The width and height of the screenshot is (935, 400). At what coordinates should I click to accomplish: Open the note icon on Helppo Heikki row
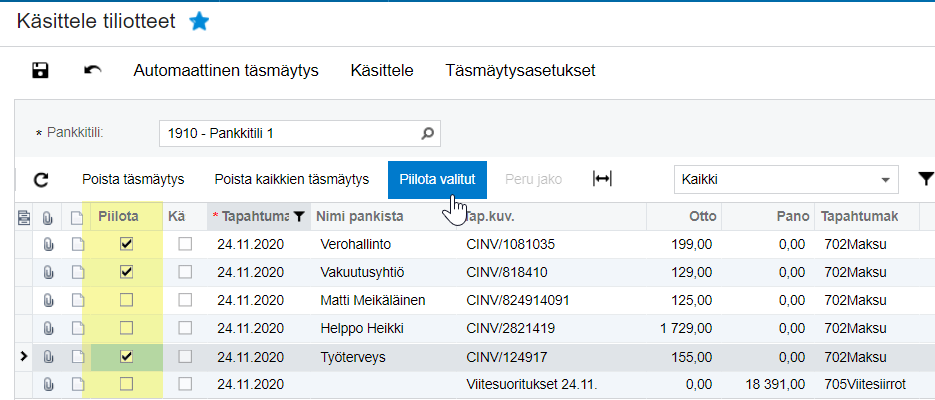coord(77,328)
